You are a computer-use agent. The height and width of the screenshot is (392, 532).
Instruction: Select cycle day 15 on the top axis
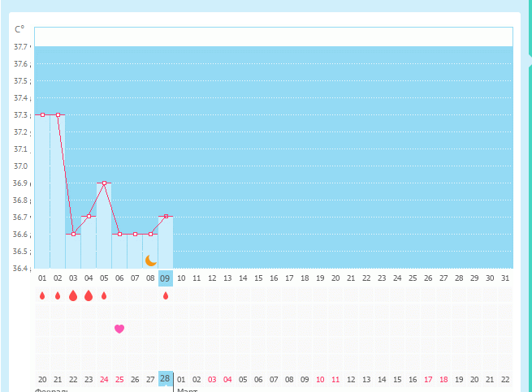(258, 278)
